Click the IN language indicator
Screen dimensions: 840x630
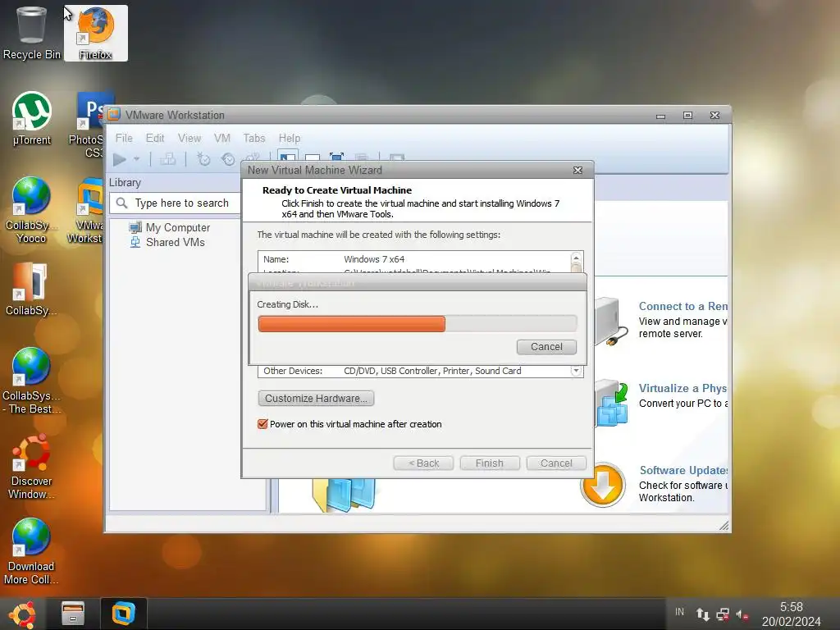tap(679, 612)
